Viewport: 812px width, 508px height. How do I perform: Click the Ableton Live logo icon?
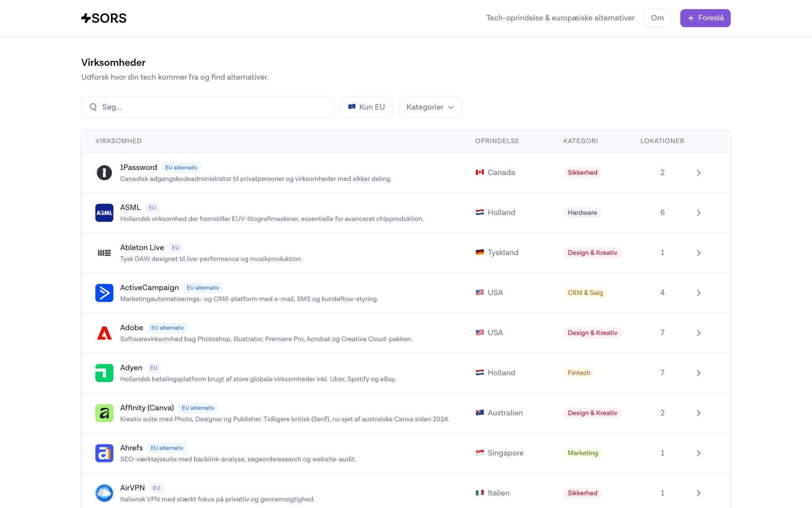click(x=104, y=253)
